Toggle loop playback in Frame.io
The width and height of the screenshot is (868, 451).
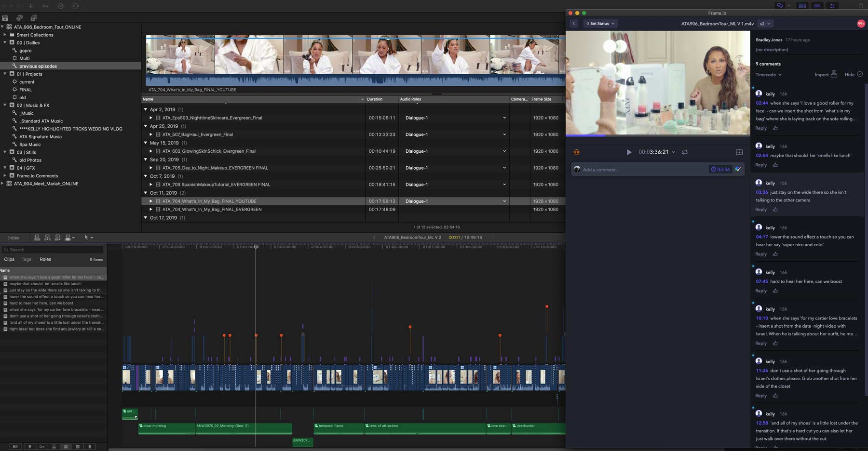tap(685, 152)
